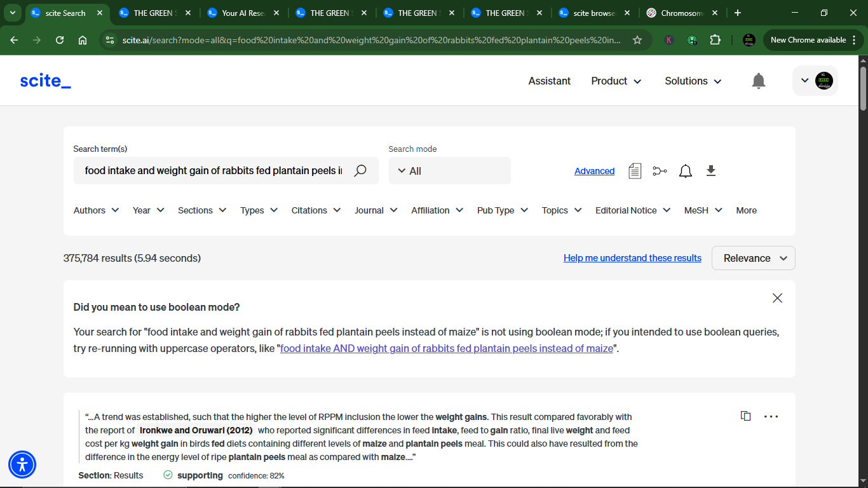Switch to Chromosome browser tab

pyautogui.click(x=682, y=13)
